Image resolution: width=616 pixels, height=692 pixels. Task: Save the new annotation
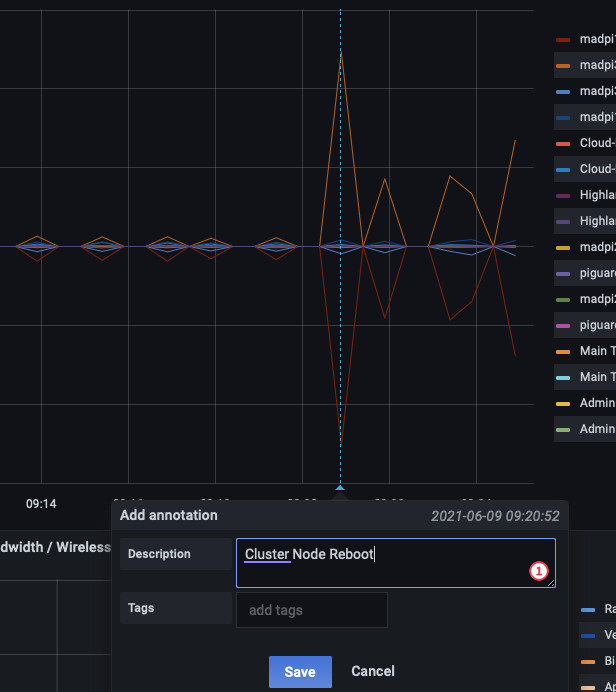[300, 671]
